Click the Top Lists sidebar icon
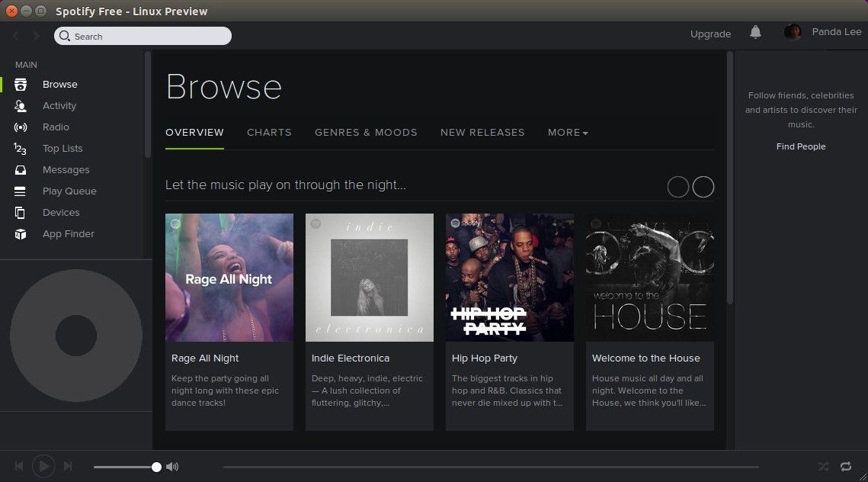Image resolution: width=868 pixels, height=482 pixels. point(21,148)
